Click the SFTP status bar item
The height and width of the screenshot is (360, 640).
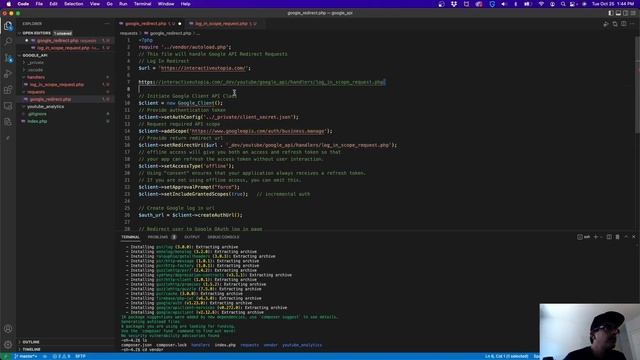[80, 356]
